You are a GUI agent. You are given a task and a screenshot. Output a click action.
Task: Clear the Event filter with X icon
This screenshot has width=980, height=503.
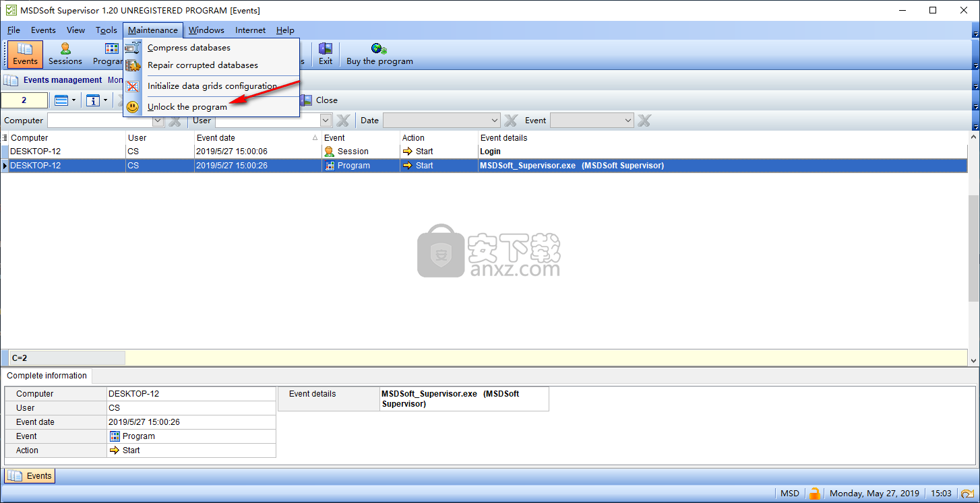tap(644, 121)
